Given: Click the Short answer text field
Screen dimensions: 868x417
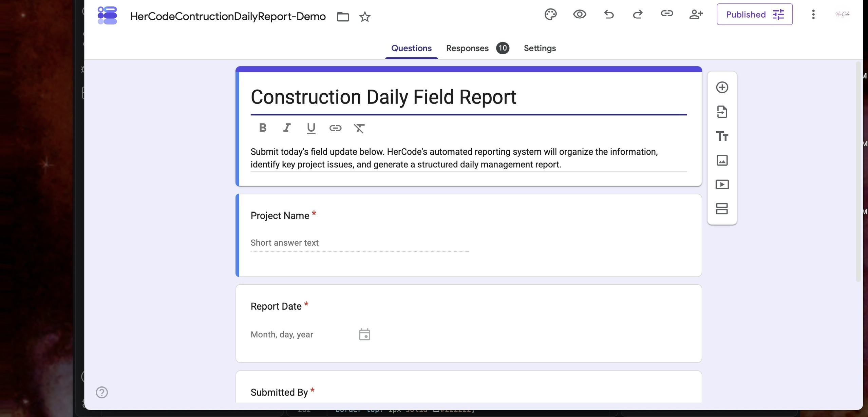Looking at the screenshot, I should [359, 243].
